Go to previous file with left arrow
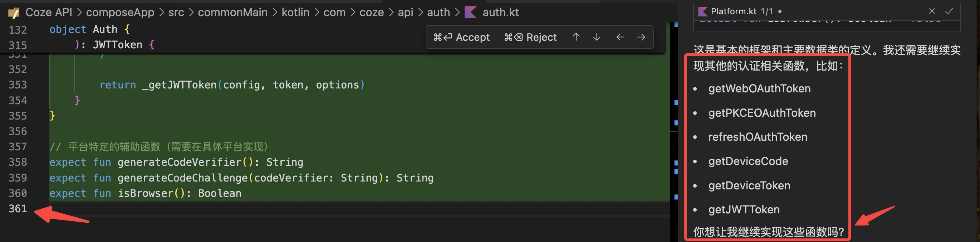 [620, 37]
